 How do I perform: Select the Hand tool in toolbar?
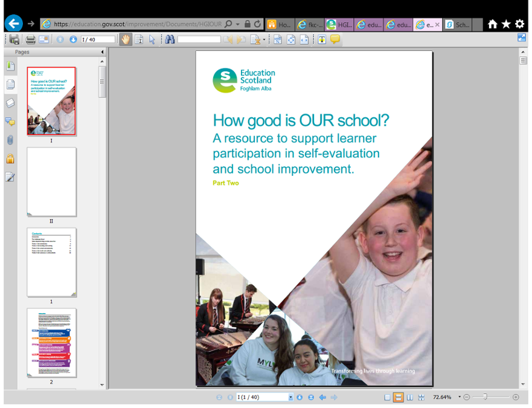tap(126, 40)
